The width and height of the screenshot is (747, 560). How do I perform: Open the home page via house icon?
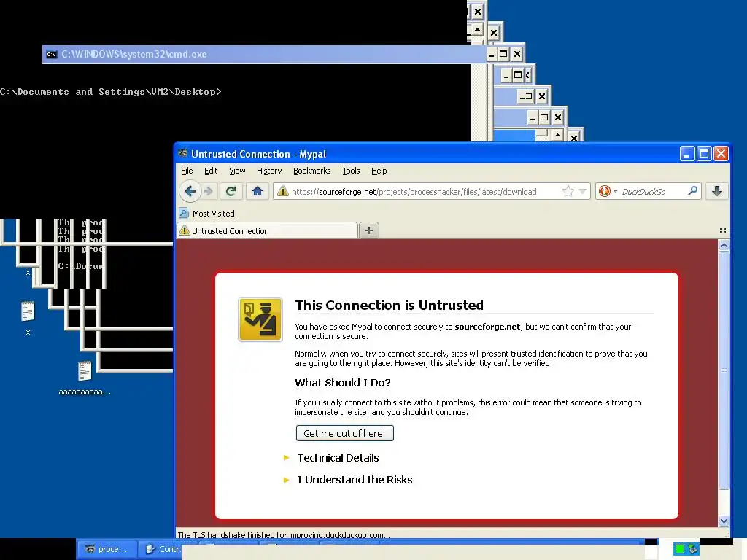point(258,192)
